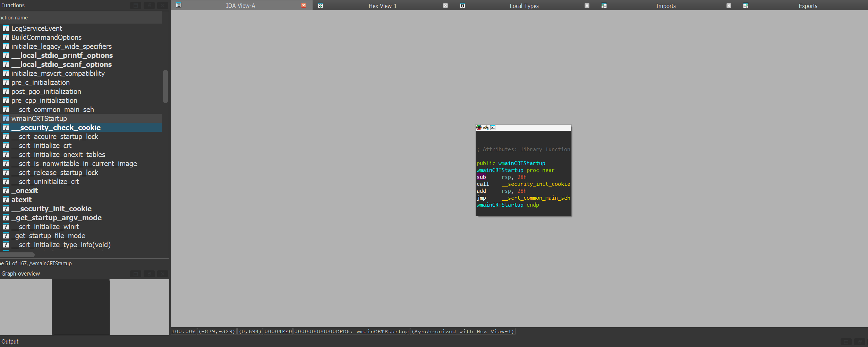
Task: Click the Output panel title
Action: click(10, 341)
